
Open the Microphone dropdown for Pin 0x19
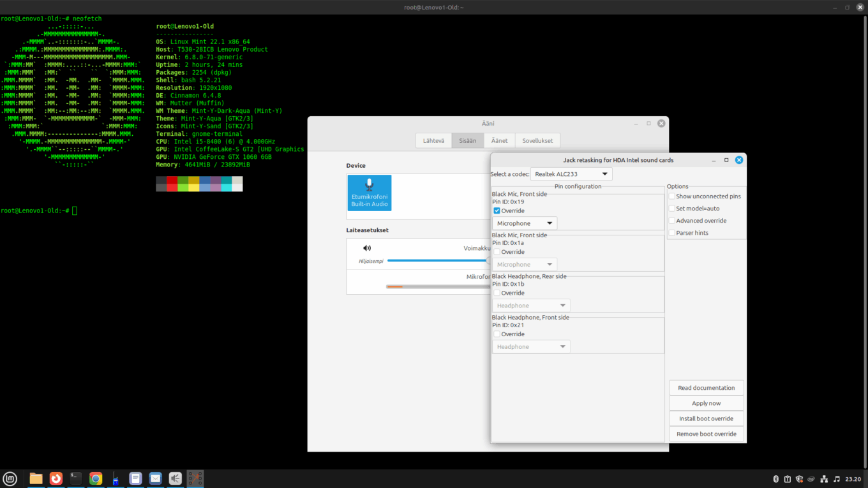coord(525,223)
